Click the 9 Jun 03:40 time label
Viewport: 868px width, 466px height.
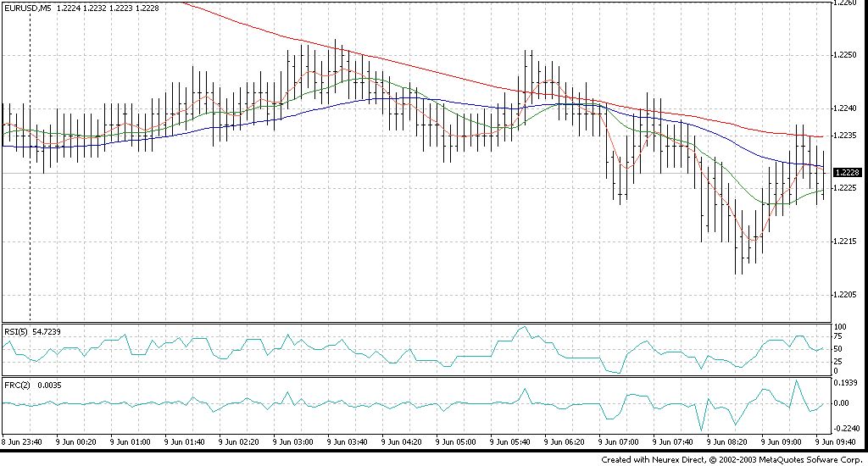347,441
